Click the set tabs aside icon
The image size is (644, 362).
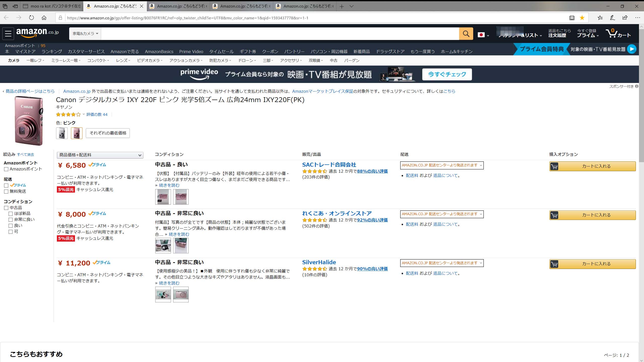15,6
